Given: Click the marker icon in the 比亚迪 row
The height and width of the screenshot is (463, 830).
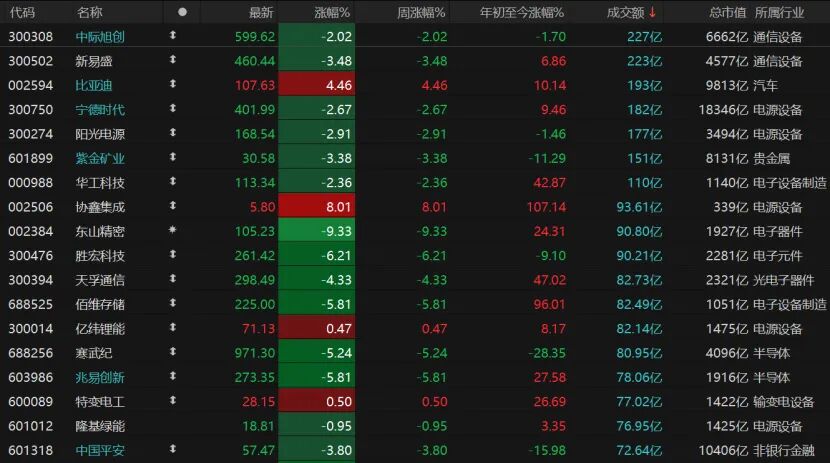Looking at the screenshot, I should coord(173,84).
